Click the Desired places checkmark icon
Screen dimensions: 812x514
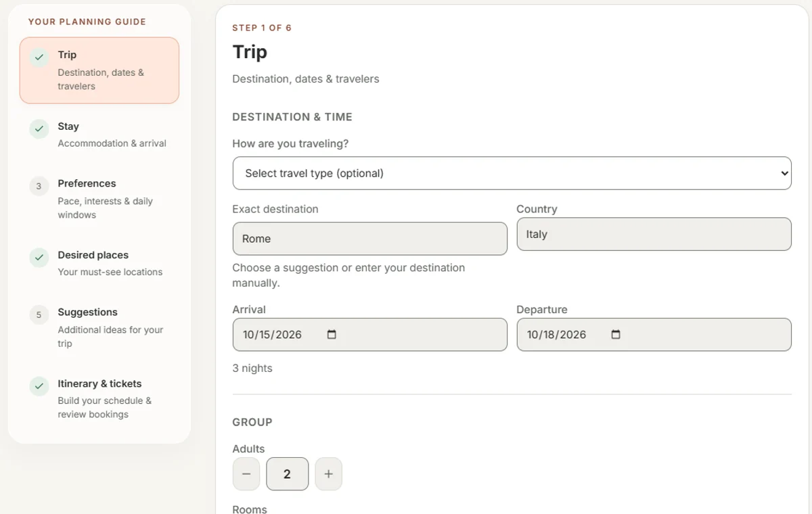(39, 257)
